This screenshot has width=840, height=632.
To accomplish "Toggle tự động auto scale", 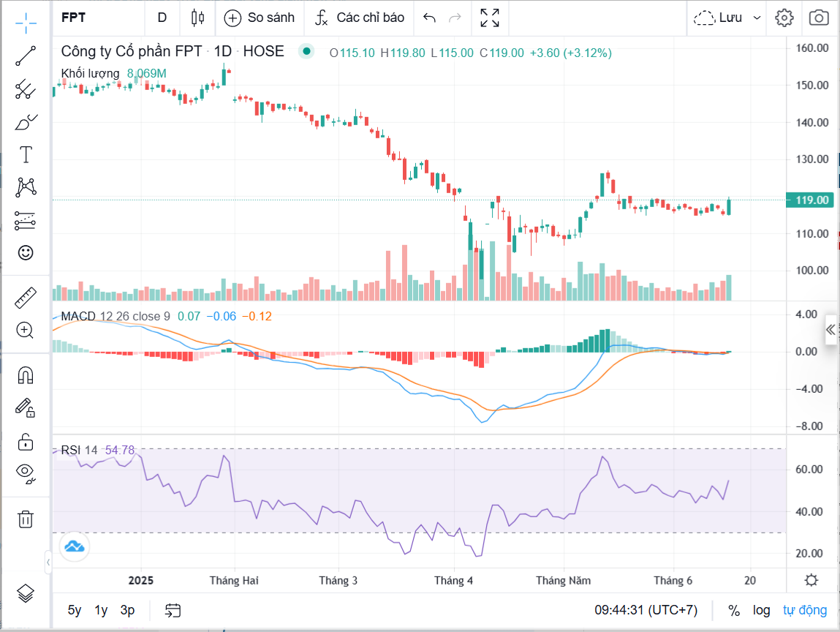I will point(805,610).
